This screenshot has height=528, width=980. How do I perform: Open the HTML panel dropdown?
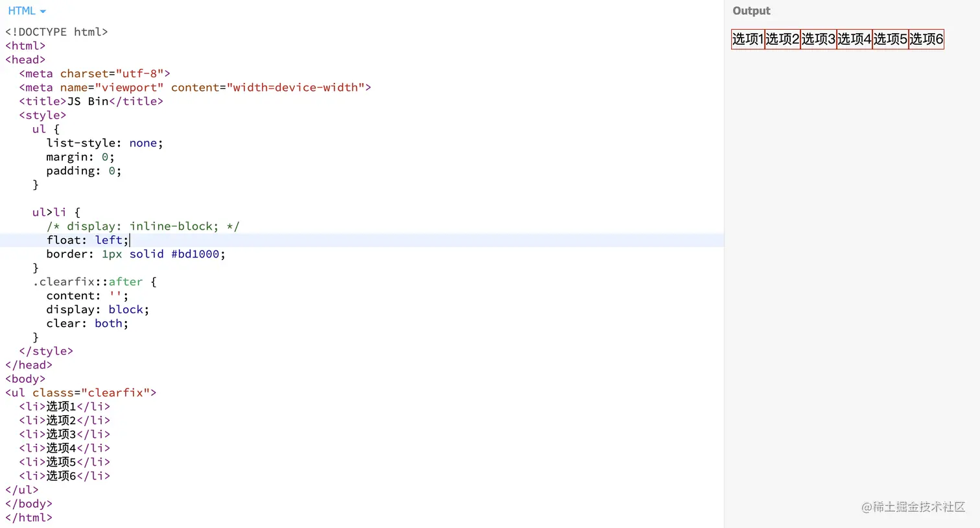(27, 11)
